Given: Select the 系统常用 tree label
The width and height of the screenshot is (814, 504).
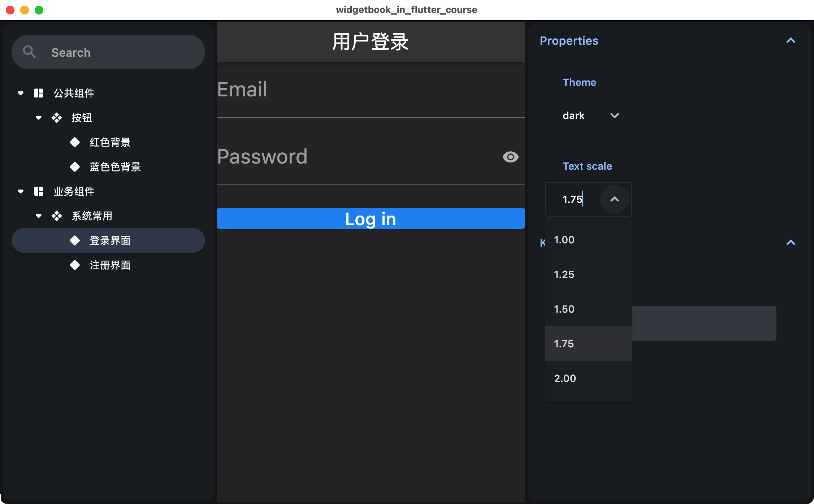Looking at the screenshot, I should tap(92, 216).
